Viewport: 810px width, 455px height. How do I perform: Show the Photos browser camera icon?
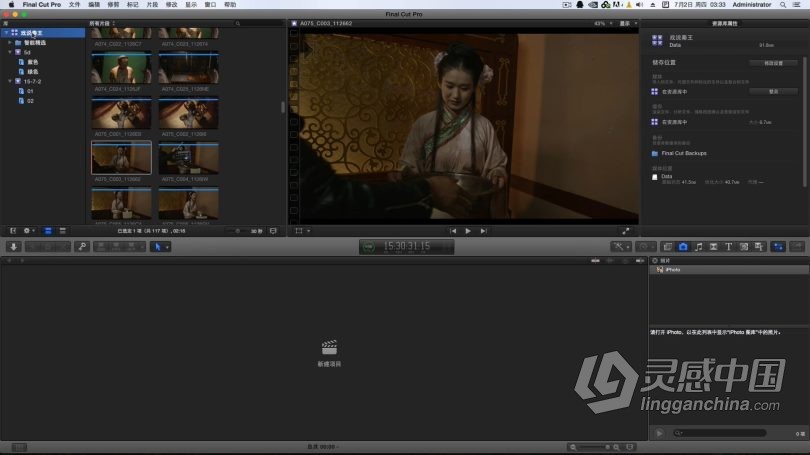click(683, 247)
